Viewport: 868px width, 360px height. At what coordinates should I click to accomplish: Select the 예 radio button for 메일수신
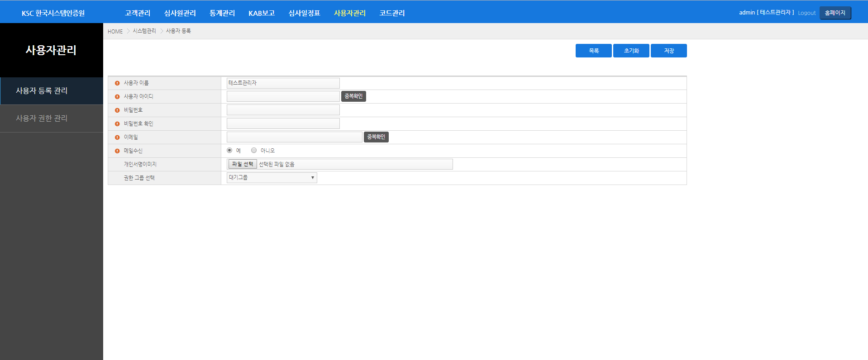[229, 151]
